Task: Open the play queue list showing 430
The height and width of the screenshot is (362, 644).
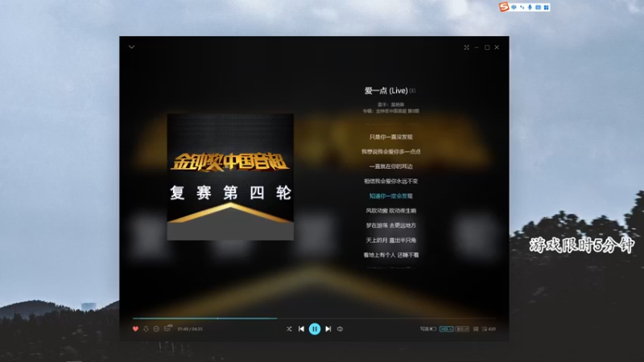Action: point(489,329)
